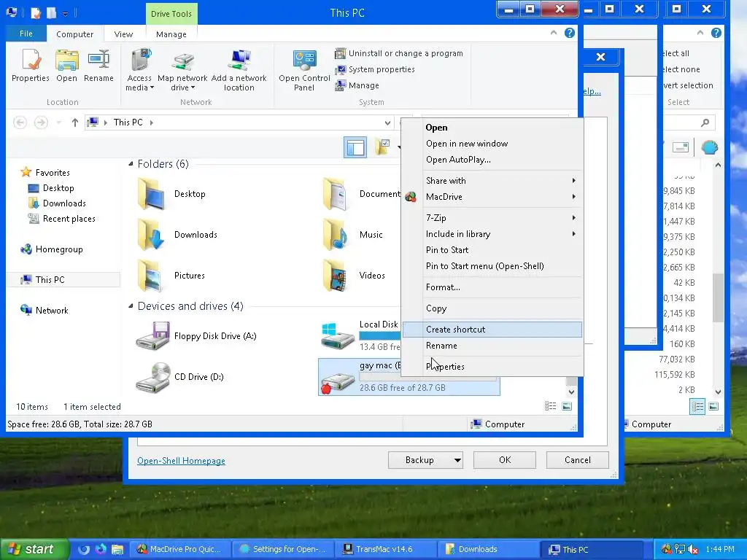Select Desktop under Favorites
This screenshot has width=747, height=560.
click(52, 188)
